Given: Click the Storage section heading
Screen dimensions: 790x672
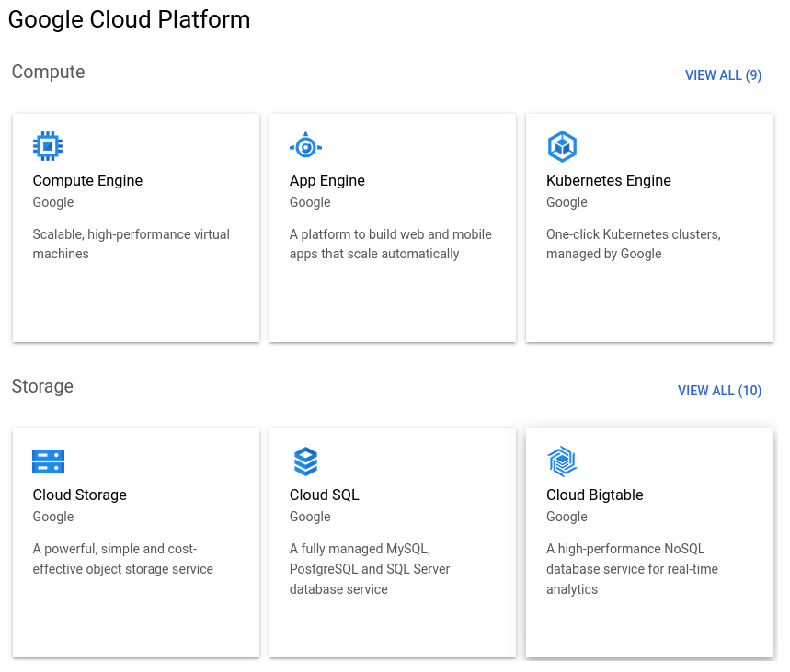Looking at the screenshot, I should (x=42, y=386).
